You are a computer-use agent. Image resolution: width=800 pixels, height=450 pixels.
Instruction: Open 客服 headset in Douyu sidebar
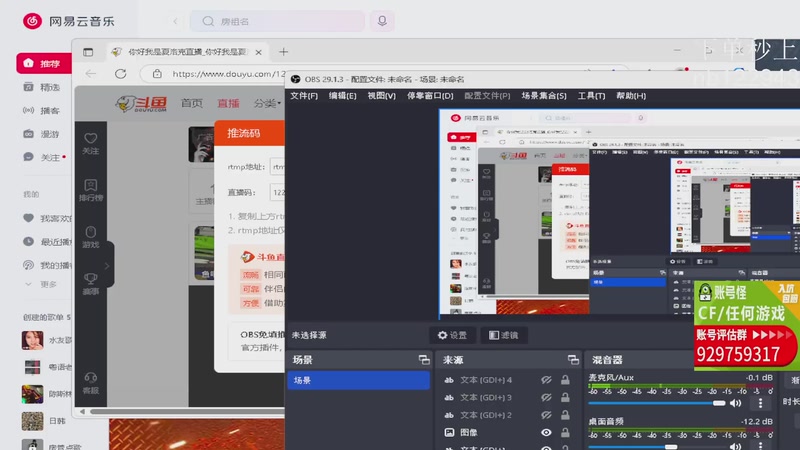coord(91,383)
